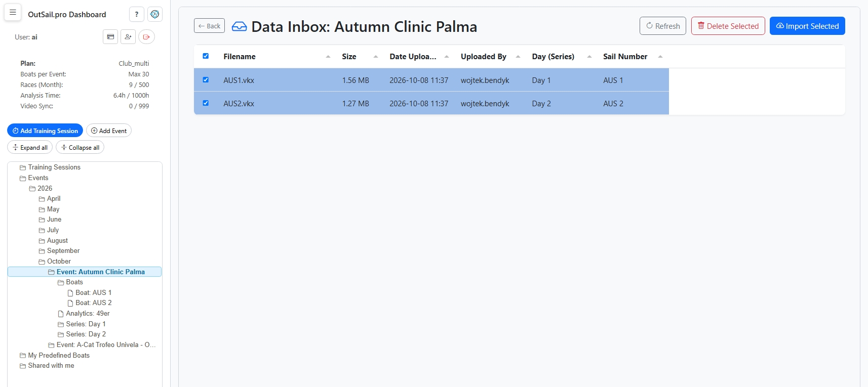Click the Boat: AUS 1 file icon

pos(70,293)
